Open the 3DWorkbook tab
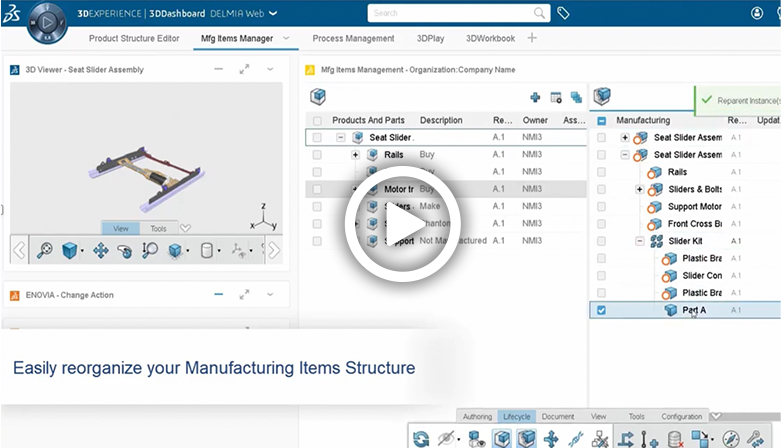Screen dimensions: 781x448 point(490,38)
